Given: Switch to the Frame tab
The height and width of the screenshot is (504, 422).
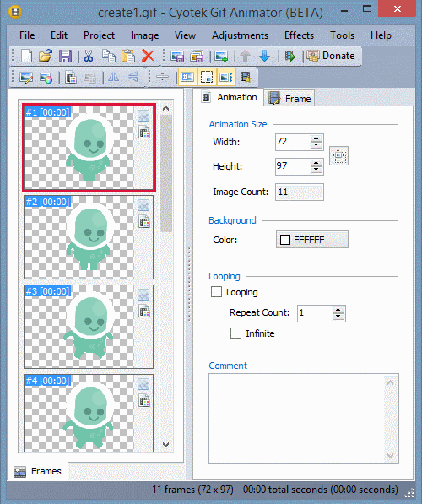Looking at the screenshot, I should click(x=289, y=99).
